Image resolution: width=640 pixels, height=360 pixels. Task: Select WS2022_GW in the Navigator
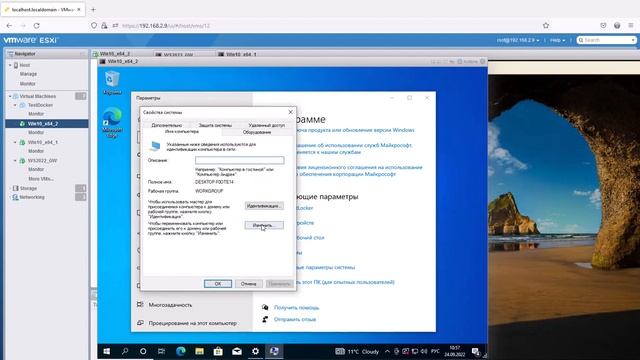(x=42, y=160)
